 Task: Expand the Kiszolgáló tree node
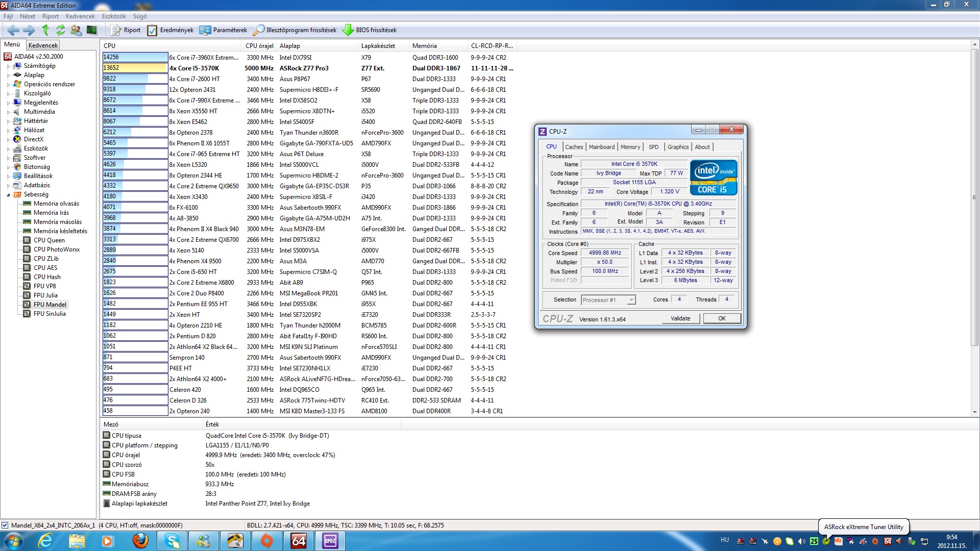[8, 94]
